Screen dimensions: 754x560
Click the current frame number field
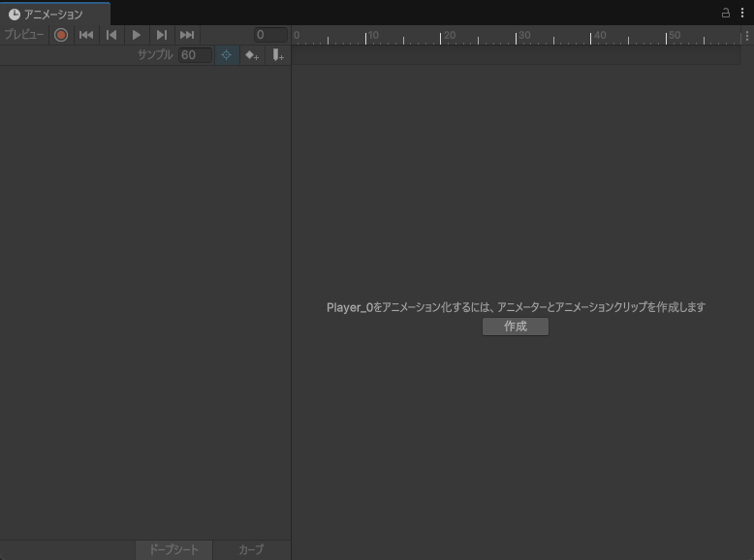[x=270, y=35]
